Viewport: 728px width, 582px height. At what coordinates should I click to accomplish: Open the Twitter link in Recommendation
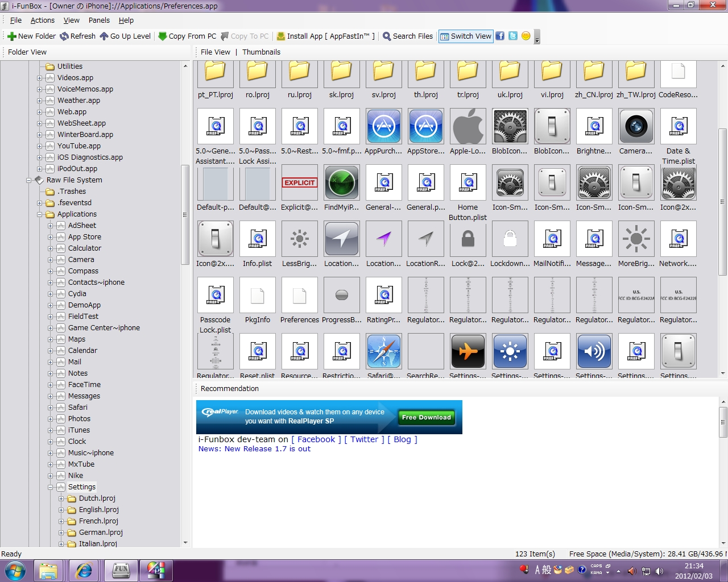coord(364,439)
